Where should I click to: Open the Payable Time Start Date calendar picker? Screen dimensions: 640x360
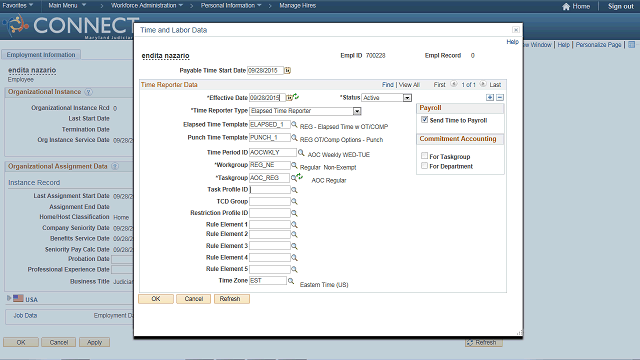287,71
